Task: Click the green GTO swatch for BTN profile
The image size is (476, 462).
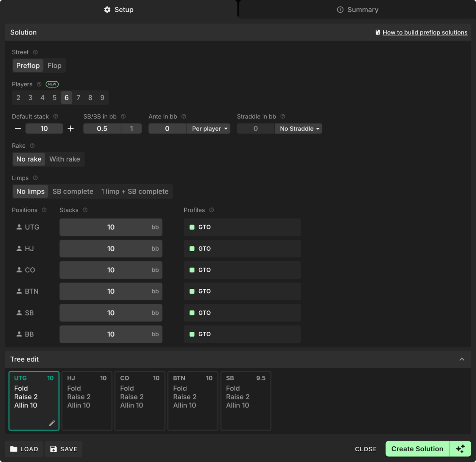Action: [192, 291]
